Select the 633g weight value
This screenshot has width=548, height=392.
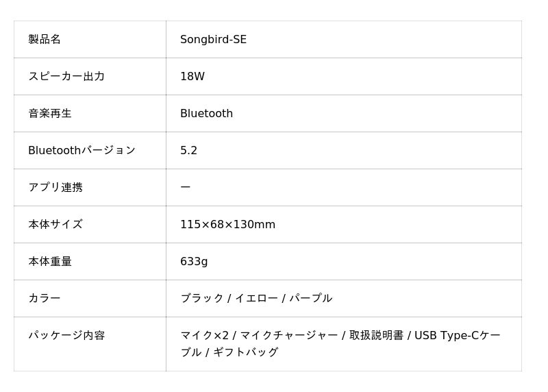[x=194, y=262]
